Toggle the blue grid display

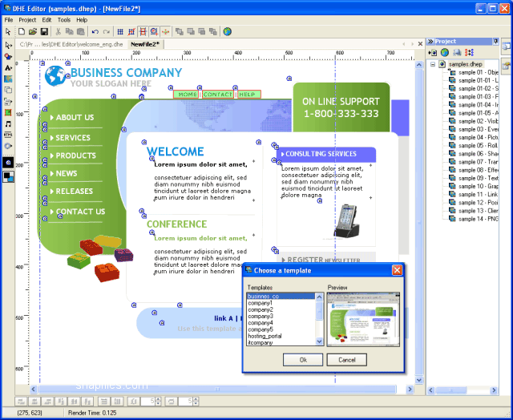[x=120, y=31]
